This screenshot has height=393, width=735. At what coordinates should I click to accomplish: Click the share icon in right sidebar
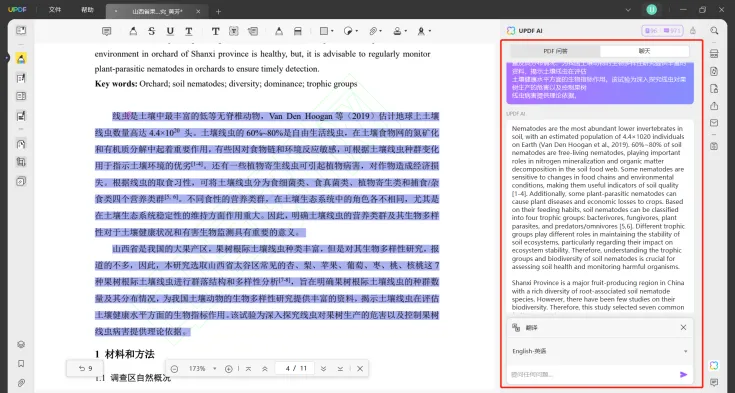click(x=714, y=106)
